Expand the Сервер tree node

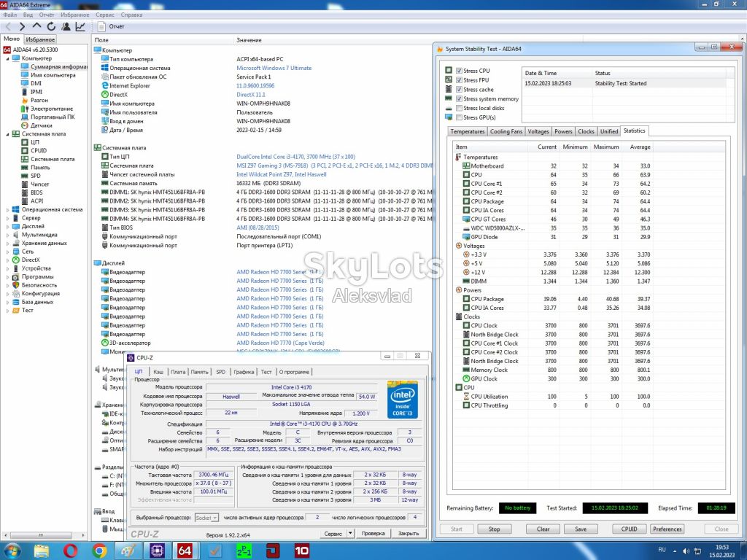click(7, 218)
